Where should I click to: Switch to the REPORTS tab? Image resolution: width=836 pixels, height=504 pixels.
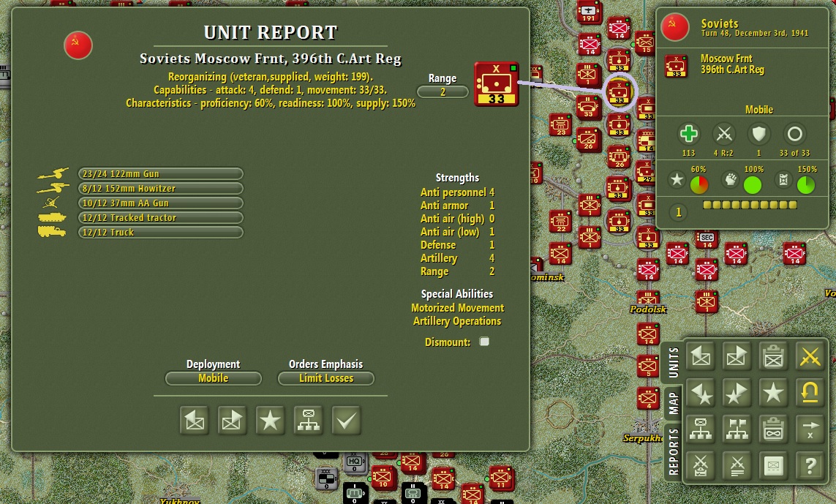674,451
